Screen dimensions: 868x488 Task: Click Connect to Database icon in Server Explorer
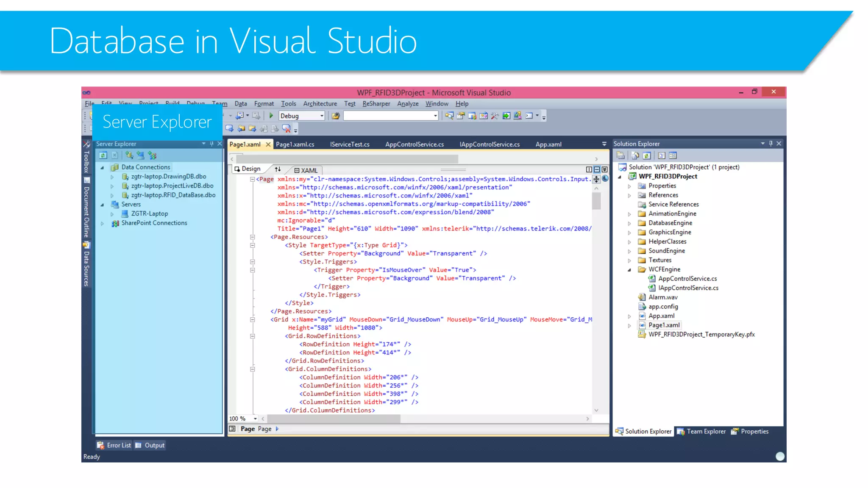click(129, 155)
